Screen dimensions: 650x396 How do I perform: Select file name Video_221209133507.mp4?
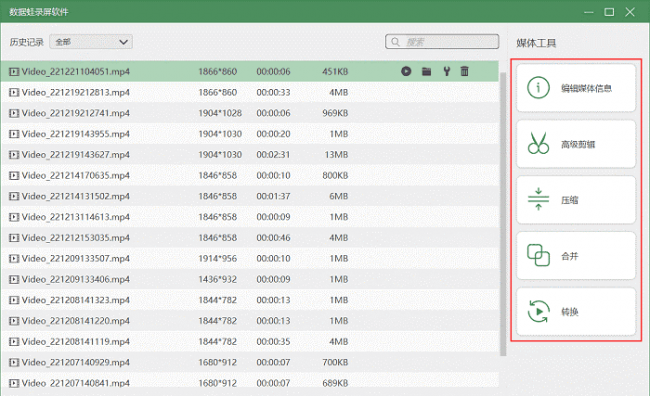(75, 258)
